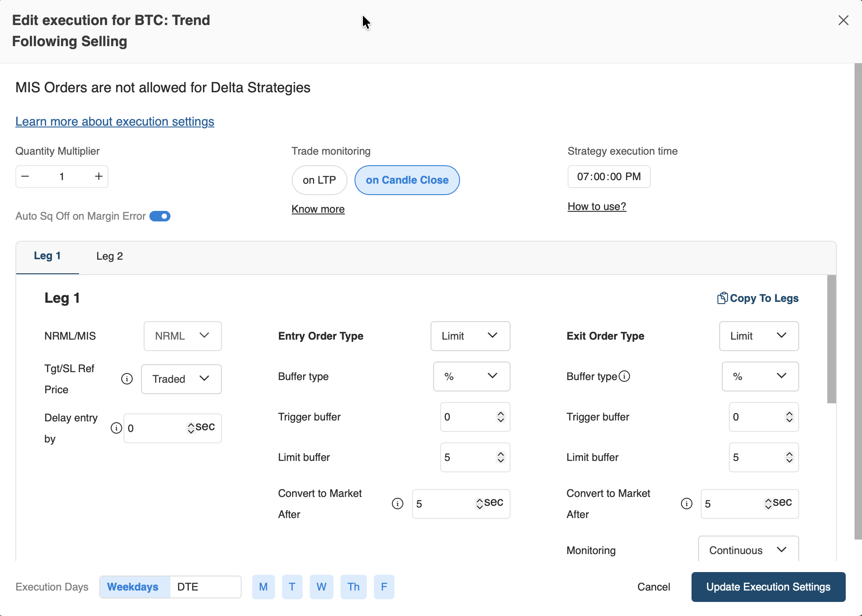
Task: Deselect Wednesday execution day chip
Action: point(321,587)
